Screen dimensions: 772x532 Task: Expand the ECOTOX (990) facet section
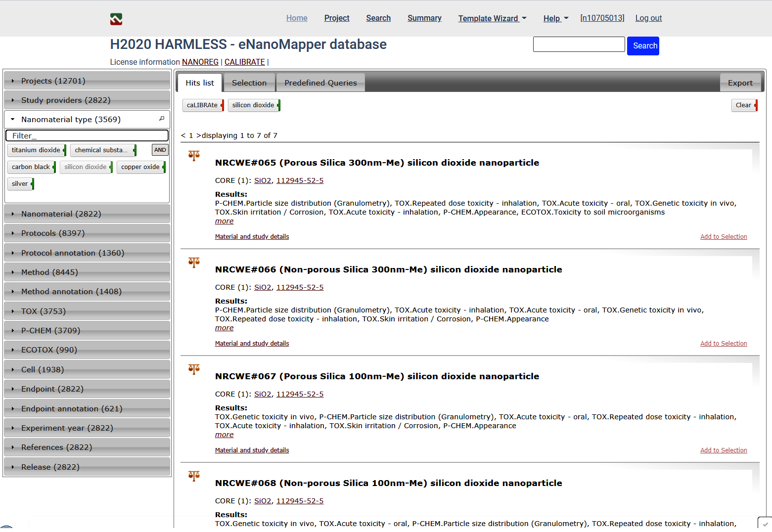click(87, 350)
